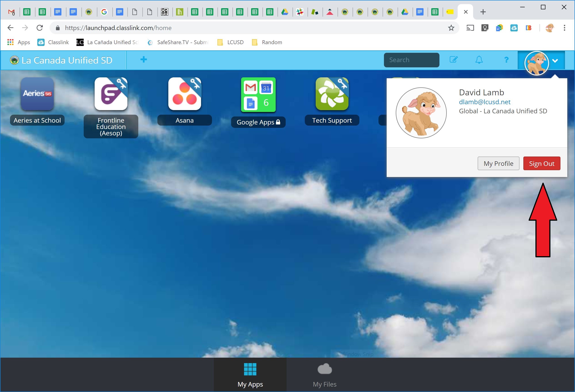Open the Chrome Apps shortcut
Image resolution: width=575 pixels, height=392 pixels.
[x=19, y=42]
